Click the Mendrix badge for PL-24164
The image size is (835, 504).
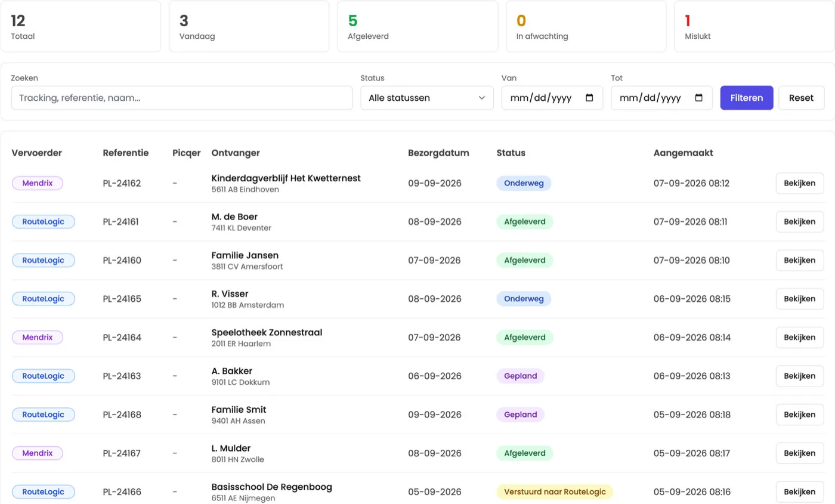point(38,338)
